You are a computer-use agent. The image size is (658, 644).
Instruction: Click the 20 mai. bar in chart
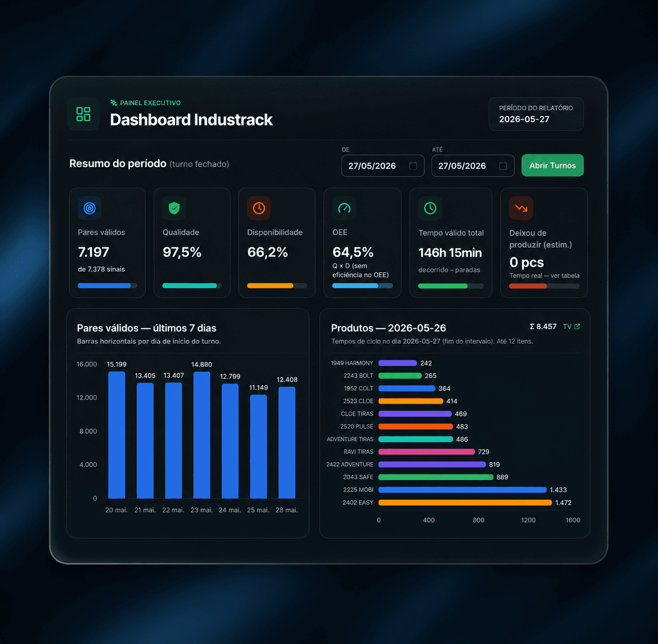[117, 435]
